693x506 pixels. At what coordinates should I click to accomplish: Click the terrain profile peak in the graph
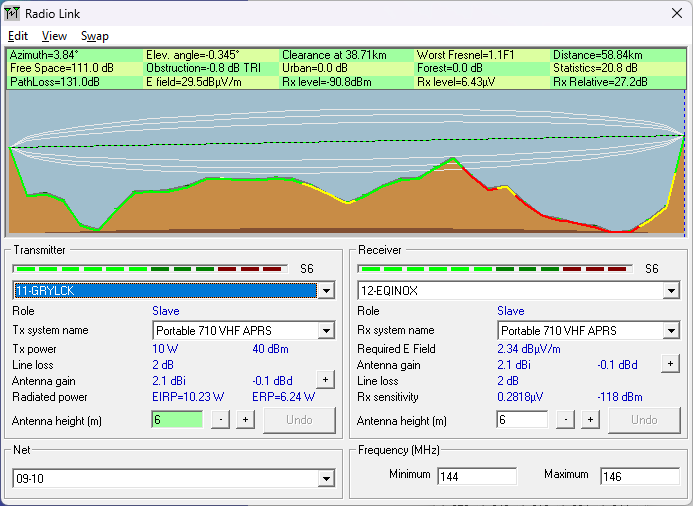[x=453, y=159]
